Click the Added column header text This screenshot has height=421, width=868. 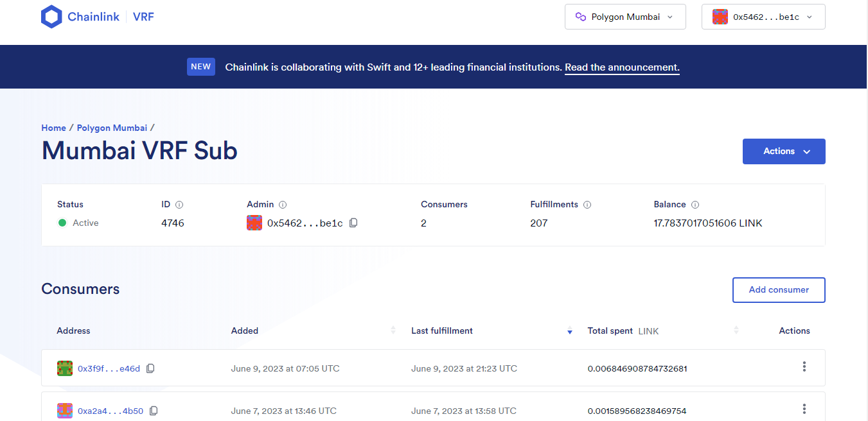point(245,331)
